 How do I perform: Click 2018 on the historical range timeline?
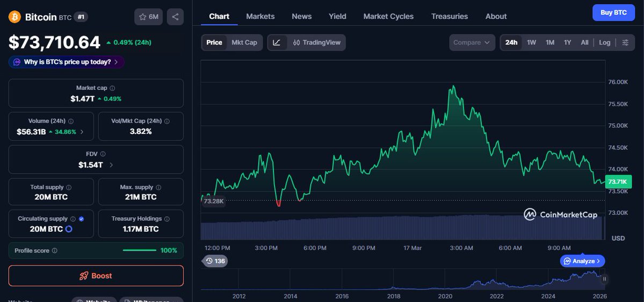click(x=394, y=296)
